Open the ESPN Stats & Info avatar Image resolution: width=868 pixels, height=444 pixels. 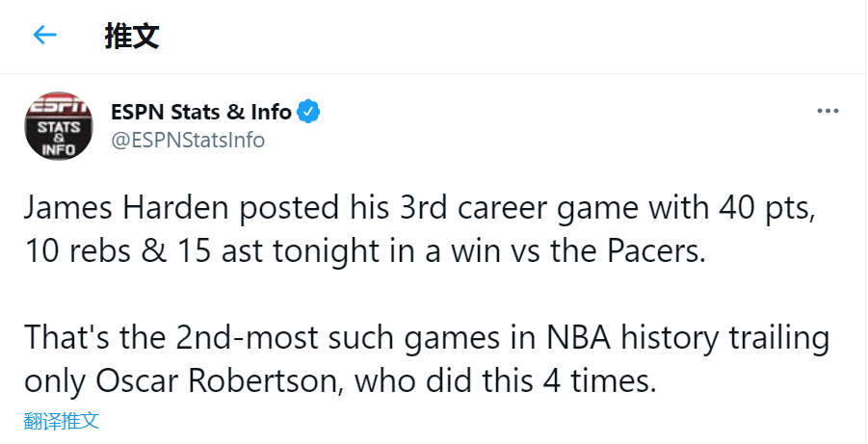coord(59,125)
